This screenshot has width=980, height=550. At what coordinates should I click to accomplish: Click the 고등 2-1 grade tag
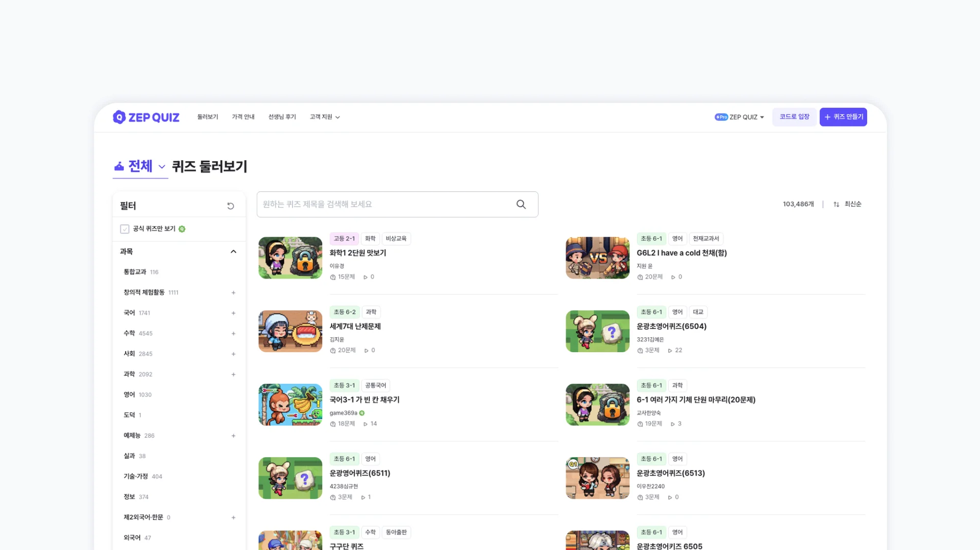[344, 239]
